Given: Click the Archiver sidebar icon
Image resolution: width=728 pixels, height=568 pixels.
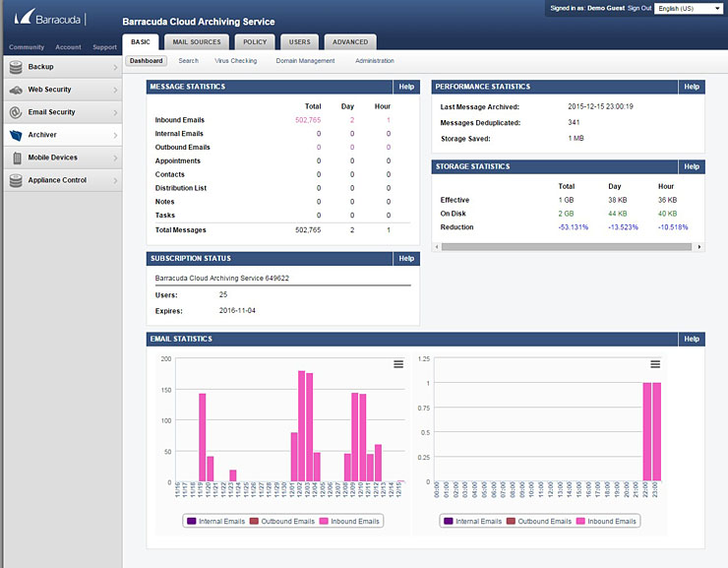Looking at the screenshot, I should click(17, 135).
